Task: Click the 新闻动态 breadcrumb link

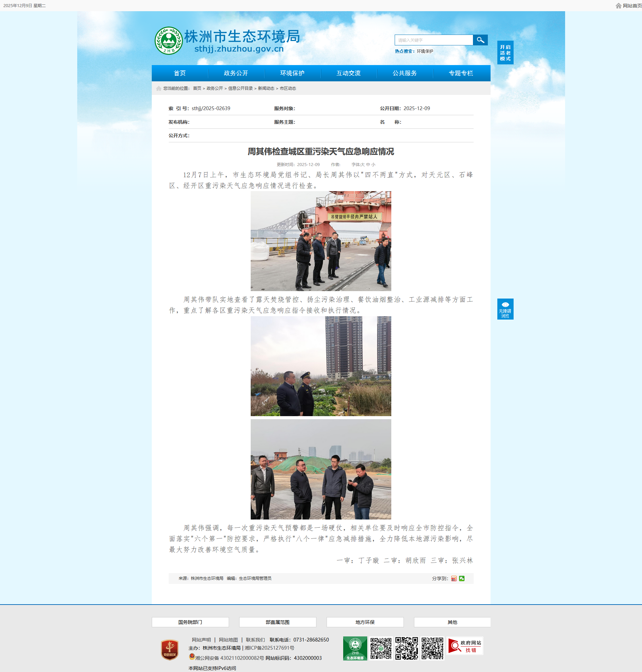Action: click(266, 88)
